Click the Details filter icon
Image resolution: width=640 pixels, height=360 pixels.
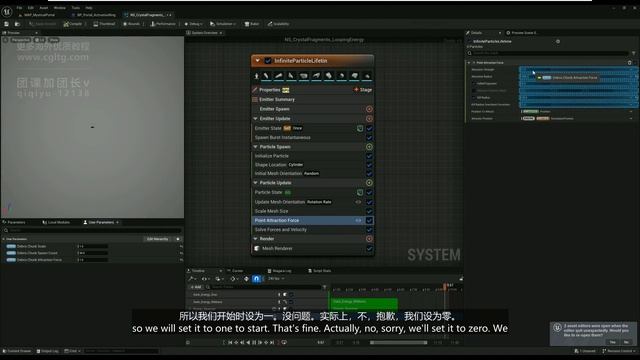pos(633,53)
